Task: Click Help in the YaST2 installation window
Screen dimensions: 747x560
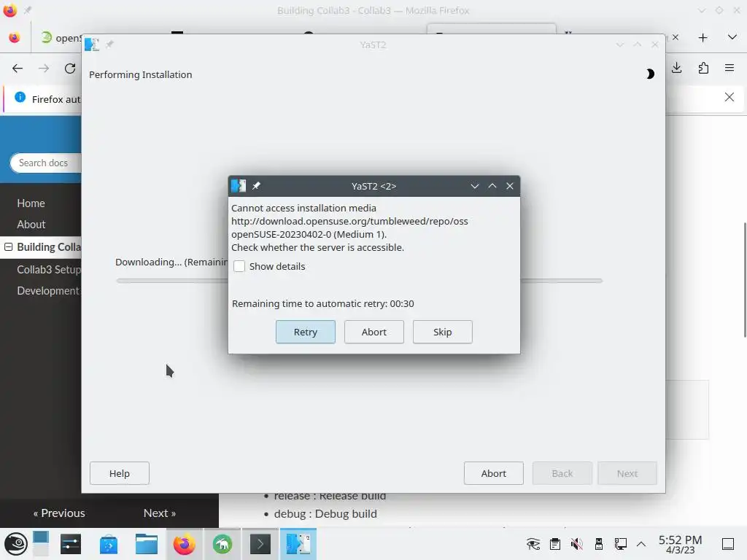Action: click(120, 473)
